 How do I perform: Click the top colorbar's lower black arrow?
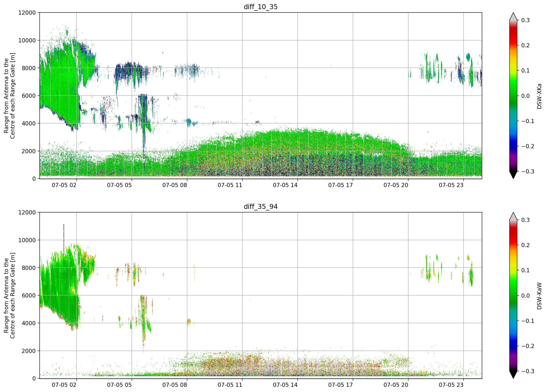(x=513, y=175)
